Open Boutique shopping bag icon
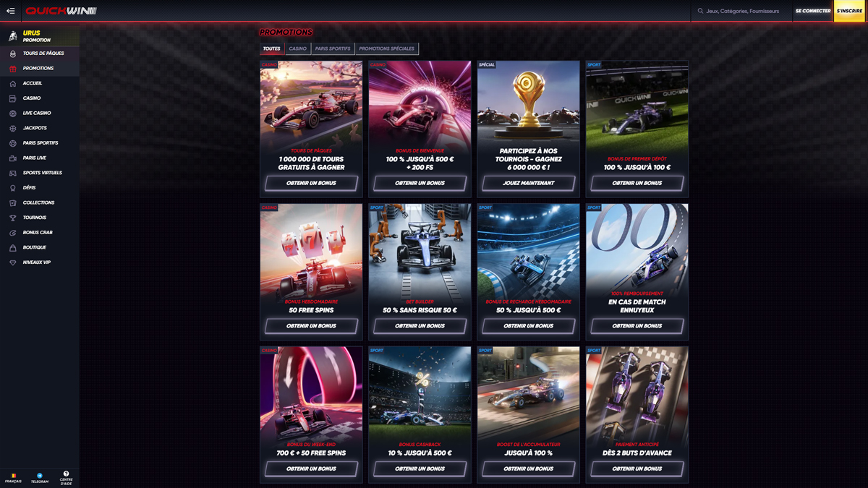 [x=12, y=248]
